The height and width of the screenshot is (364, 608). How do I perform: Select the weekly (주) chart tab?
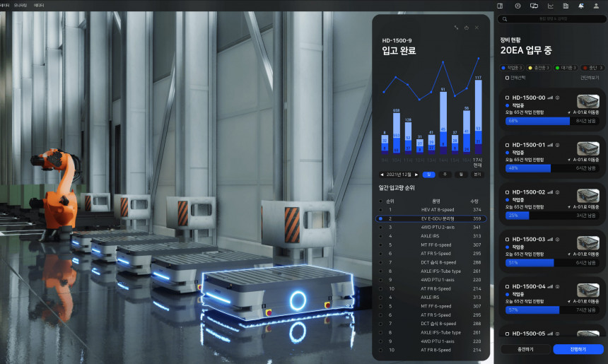click(x=444, y=174)
